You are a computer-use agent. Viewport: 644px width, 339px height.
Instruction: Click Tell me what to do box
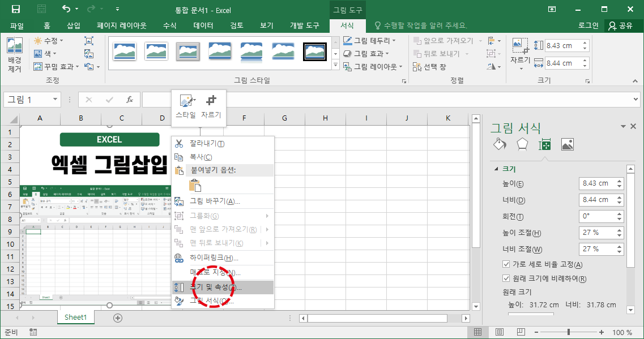pyautogui.click(x=421, y=25)
